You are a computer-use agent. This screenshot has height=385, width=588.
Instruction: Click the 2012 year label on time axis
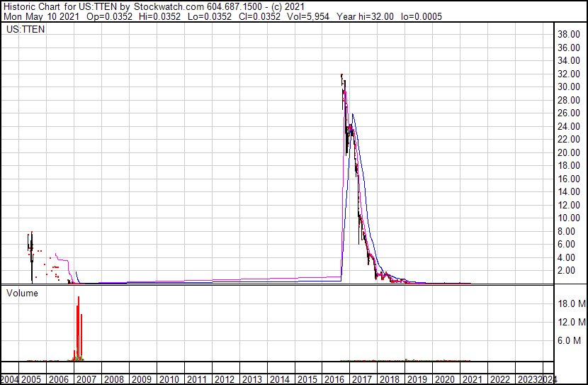coord(224,379)
